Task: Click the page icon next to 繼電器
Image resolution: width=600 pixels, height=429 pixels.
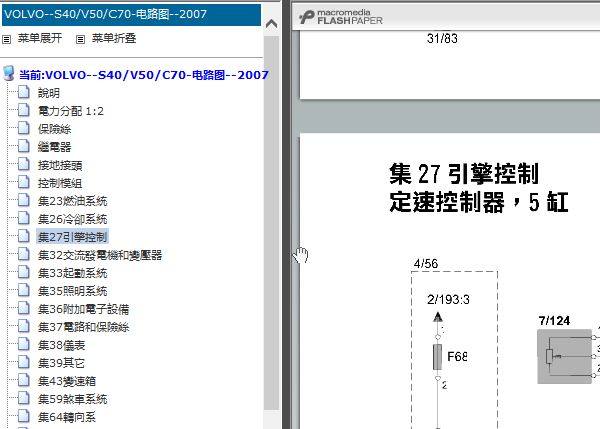Action: (24, 146)
